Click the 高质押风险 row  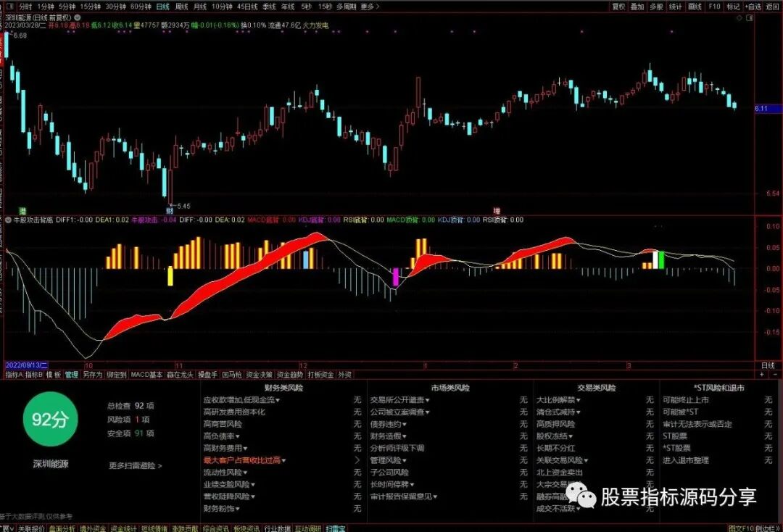594,424
